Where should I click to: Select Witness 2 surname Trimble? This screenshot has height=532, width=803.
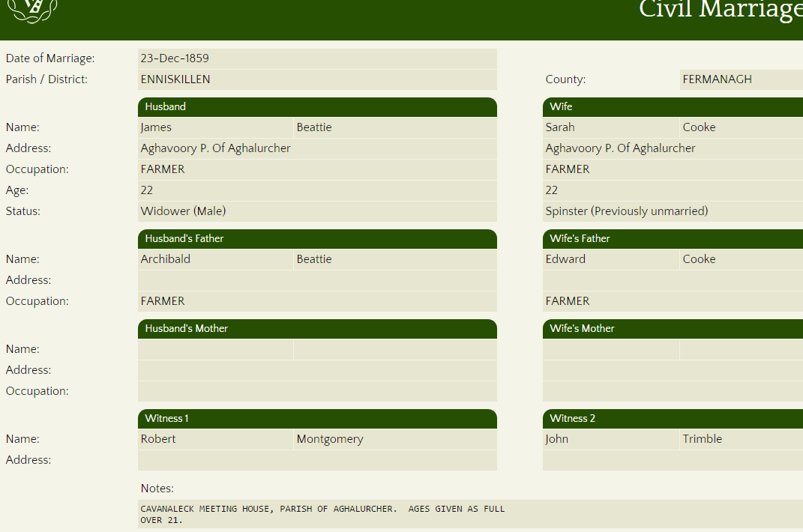pyautogui.click(x=741, y=439)
